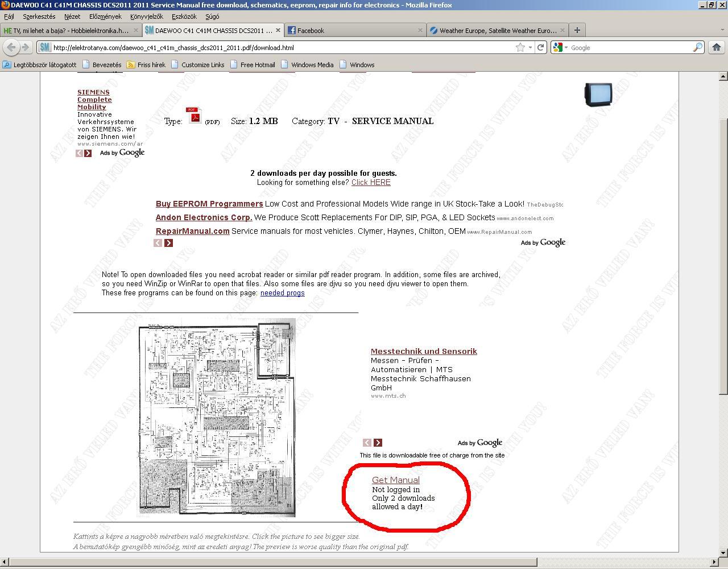Open the Google search engine dropdown
The height and width of the screenshot is (569, 728).
[560, 48]
